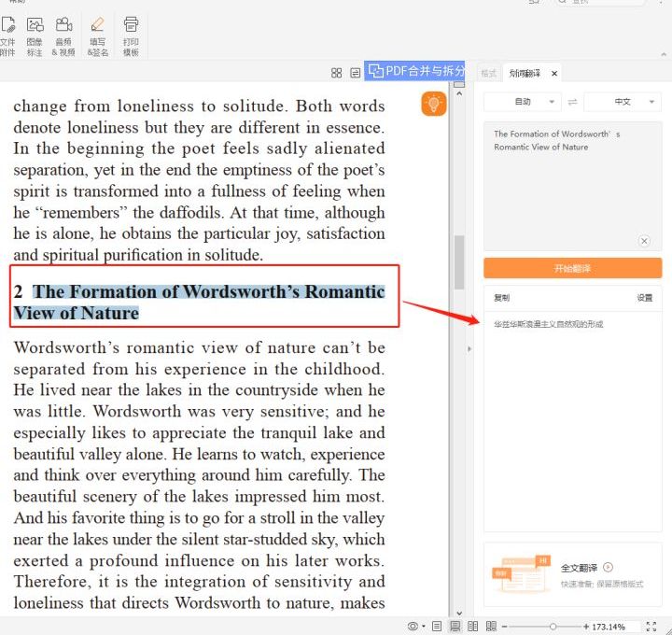Expand the 自动 source language dropdown

pyautogui.click(x=522, y=102)
